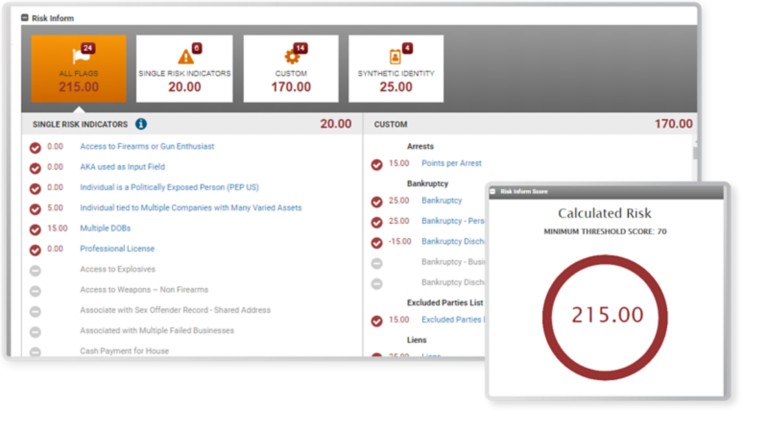Collapse the Risk Inform Score window

(493, 192)
